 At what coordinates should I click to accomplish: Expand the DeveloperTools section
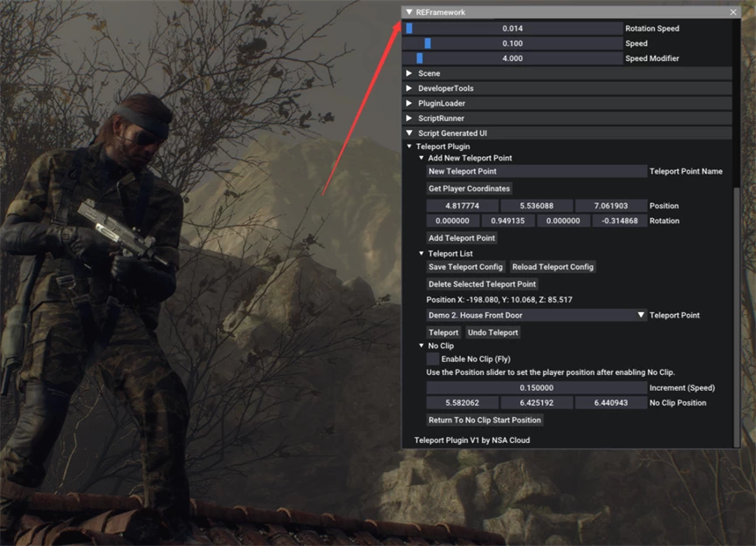pyautogui.click(x=409, y=89)
